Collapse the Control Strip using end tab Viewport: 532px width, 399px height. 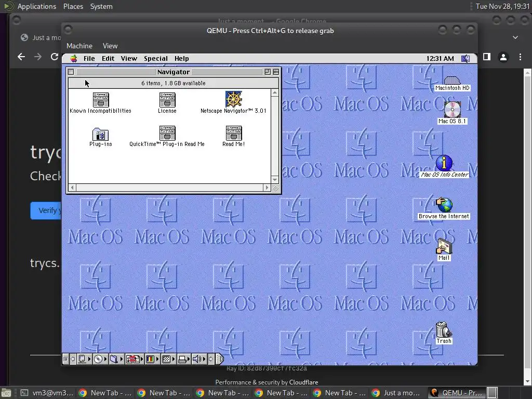pos(220,359)
